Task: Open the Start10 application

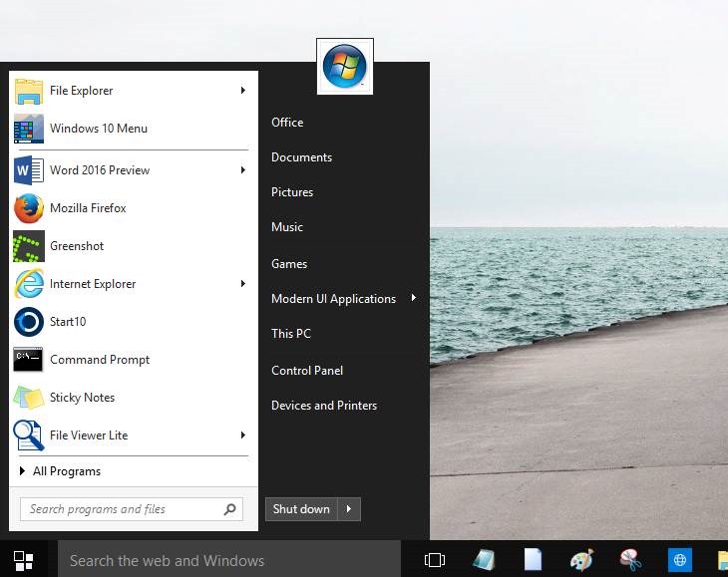Action: [68, 322]
